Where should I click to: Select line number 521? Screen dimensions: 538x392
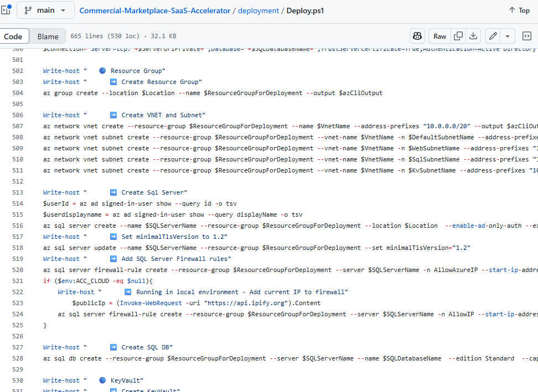coord(18,281)
